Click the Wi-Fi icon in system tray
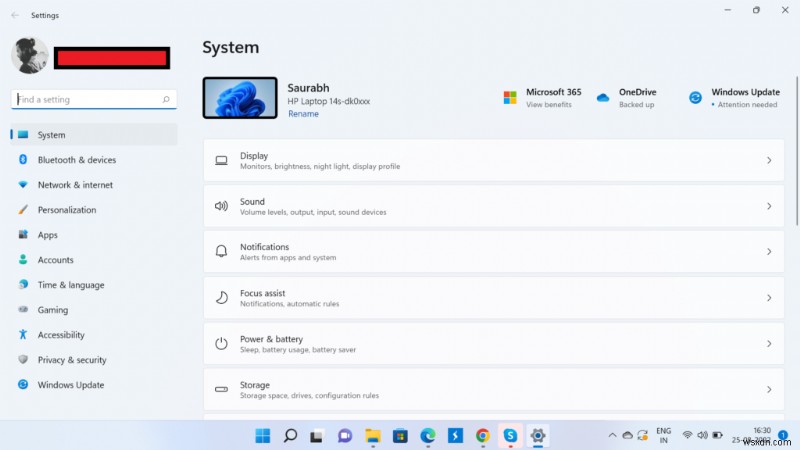 tap(687, 435)
